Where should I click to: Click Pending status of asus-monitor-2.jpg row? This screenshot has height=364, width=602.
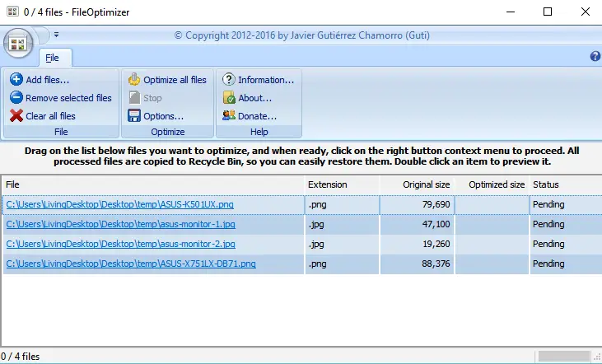click(x=566, y=244)
